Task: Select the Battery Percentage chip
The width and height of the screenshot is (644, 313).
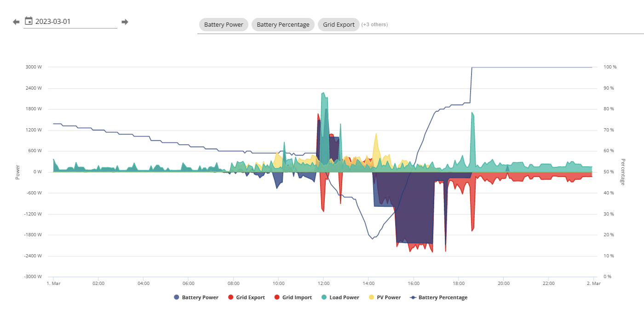Action: (283, 24)
